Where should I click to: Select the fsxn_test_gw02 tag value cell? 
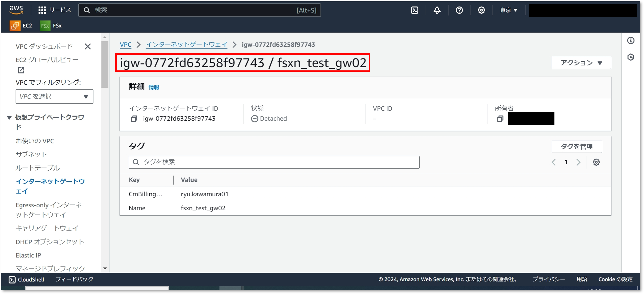tap(203, 208)
